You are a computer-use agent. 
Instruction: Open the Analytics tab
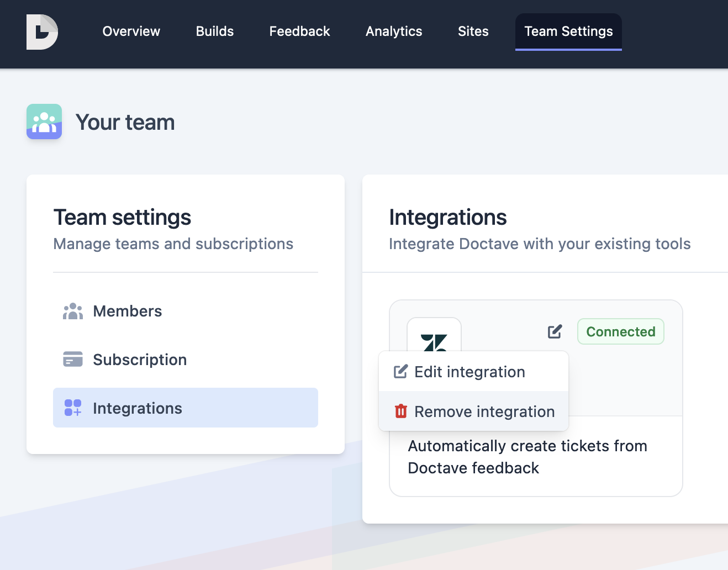click(x=393, y=31)
